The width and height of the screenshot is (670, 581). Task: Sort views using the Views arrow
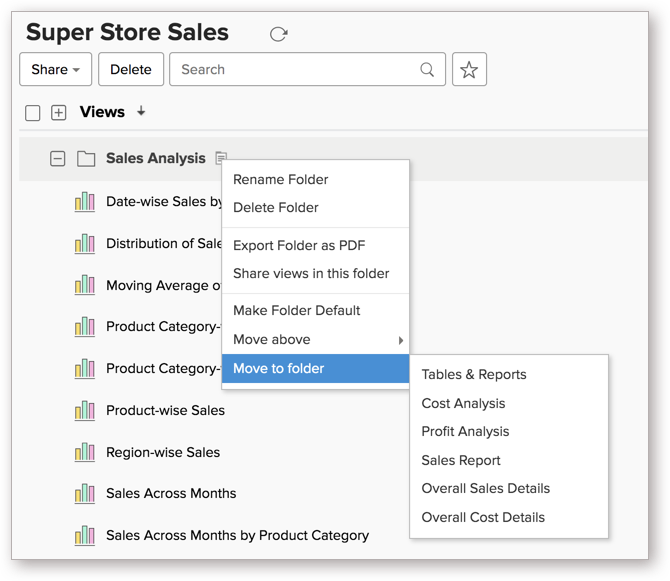click(x=141, y=112)
